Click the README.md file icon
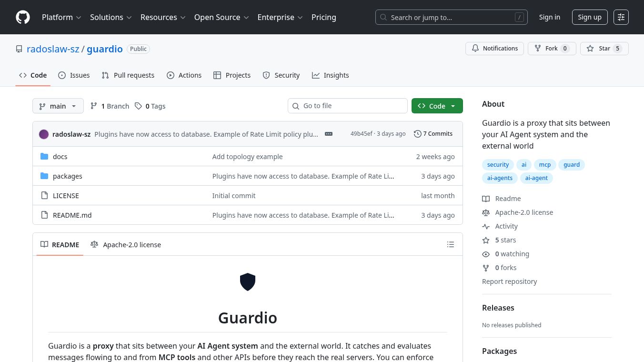 coord(44,215)
